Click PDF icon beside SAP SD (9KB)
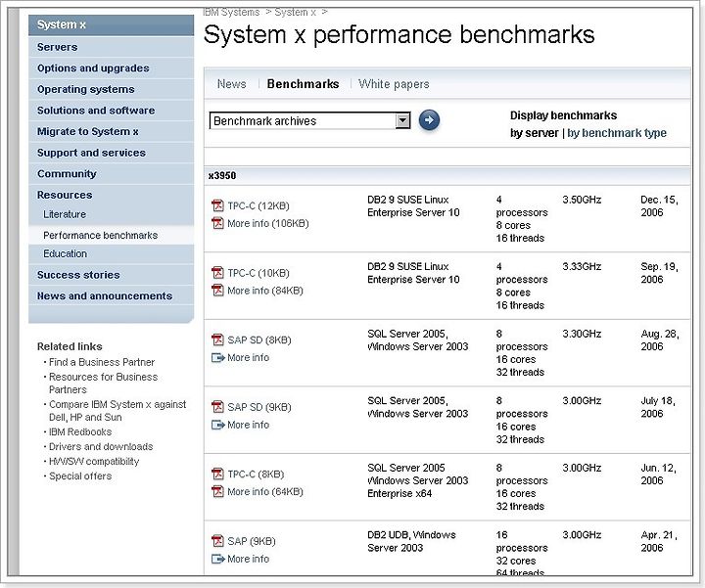Viewport: 705px width, 588px height. pos(217,407)
